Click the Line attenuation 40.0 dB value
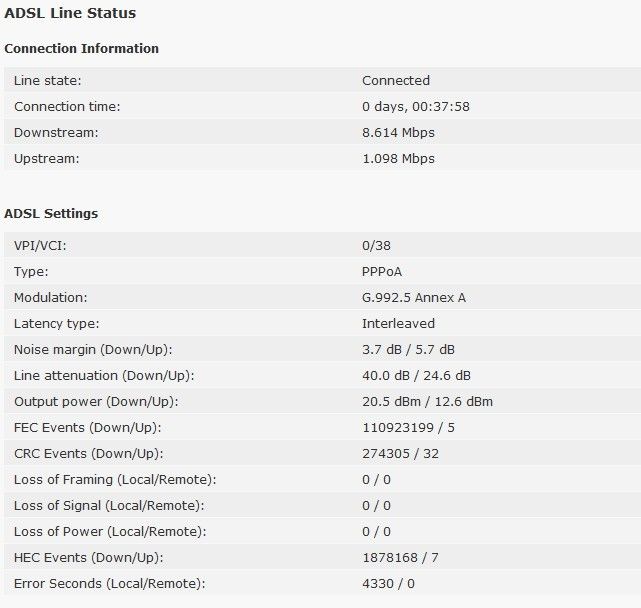The image size is (641, 608). 385,376
